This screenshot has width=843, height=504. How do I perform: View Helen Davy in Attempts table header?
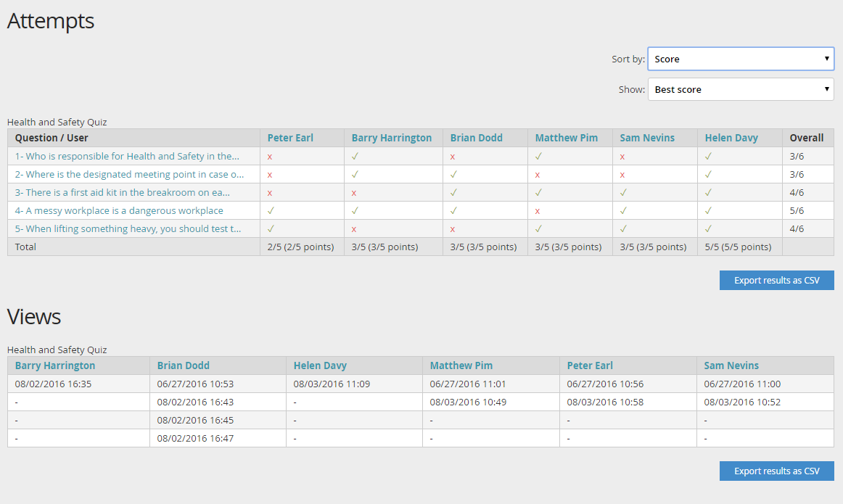point(731,138)
